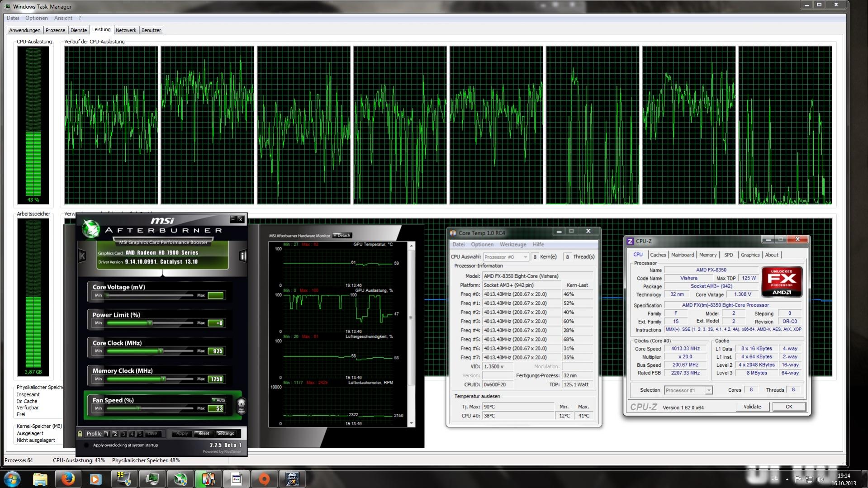Click the Reset button in Afterburner
The width and height of the screenshot is (868, 488).
pyautogui.click(x=204, y=434)
